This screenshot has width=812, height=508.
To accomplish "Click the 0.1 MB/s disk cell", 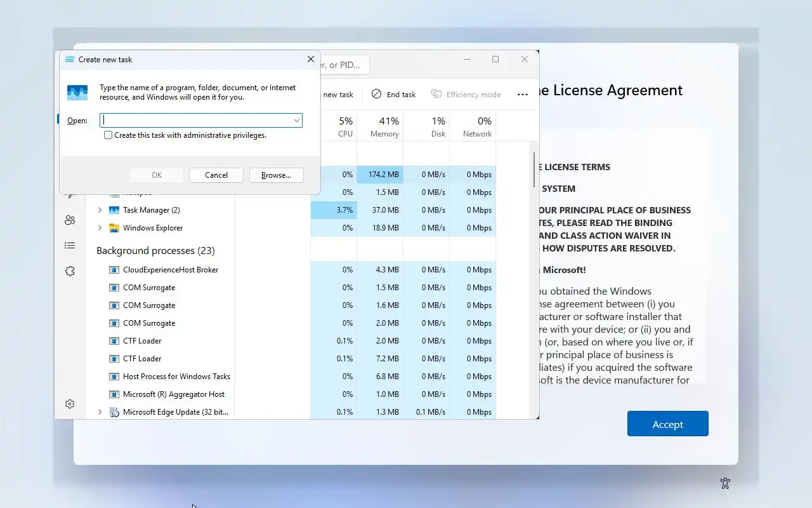I will pyautogui.click(x=426, y=412).
